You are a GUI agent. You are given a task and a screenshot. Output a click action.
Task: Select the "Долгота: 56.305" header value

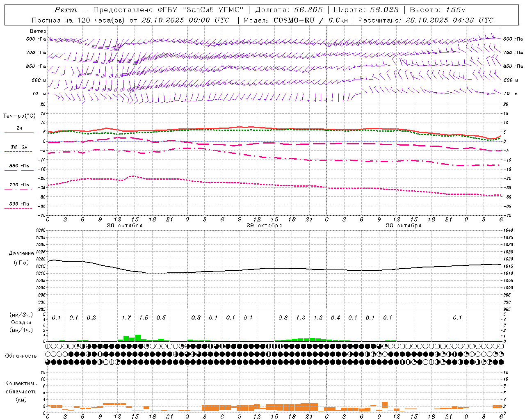pyautogui.click(x=289, y=10)
